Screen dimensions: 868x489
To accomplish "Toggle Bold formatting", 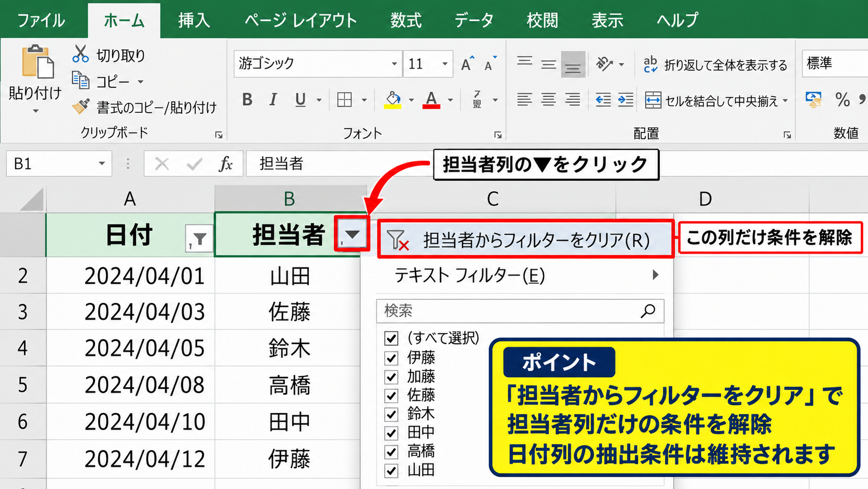I will tap(247, 99).
